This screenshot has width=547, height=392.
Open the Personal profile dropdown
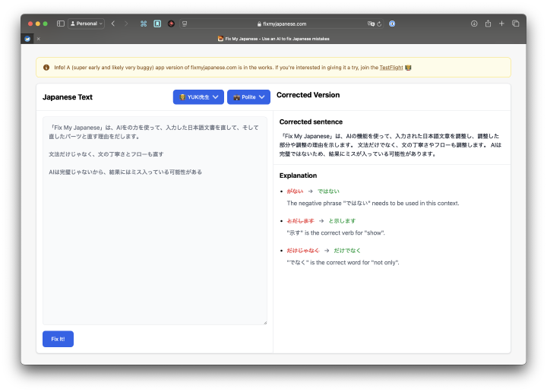(86, 24)
